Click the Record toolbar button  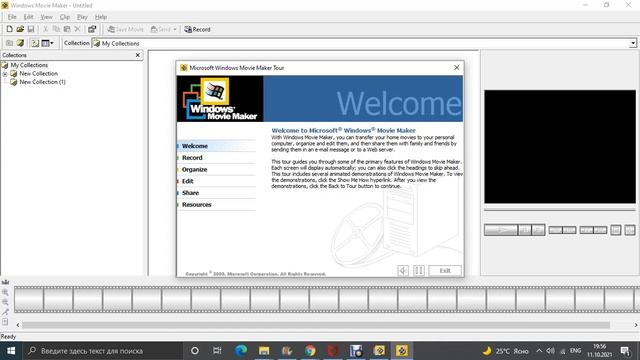(x=197, y=29)
